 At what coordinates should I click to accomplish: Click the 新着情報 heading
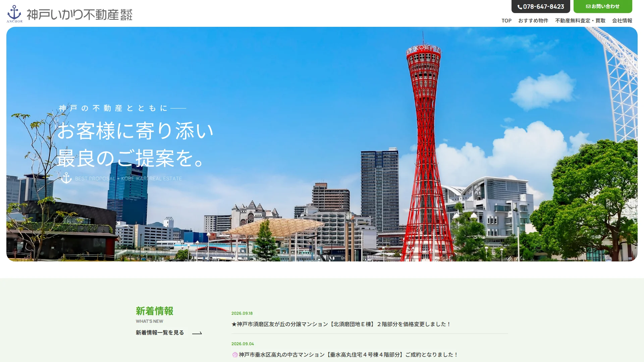(x=155, y=311)
